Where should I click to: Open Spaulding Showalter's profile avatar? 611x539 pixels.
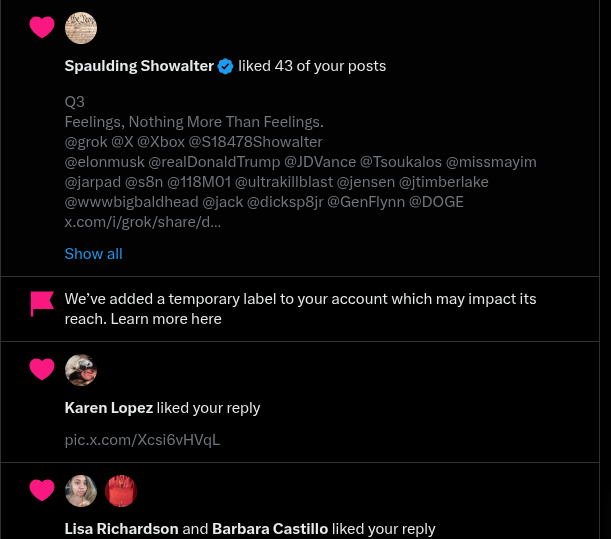pos(81,28)
